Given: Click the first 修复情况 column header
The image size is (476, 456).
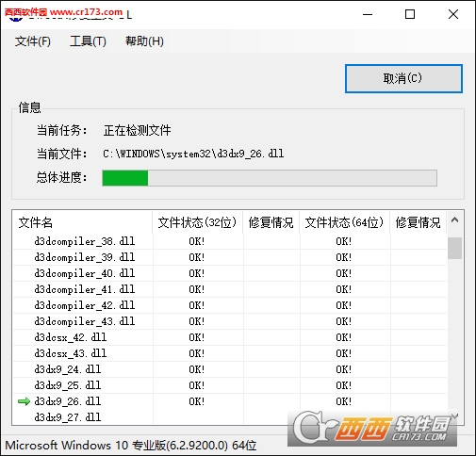Looking at the screenshot, I should 271,222.
